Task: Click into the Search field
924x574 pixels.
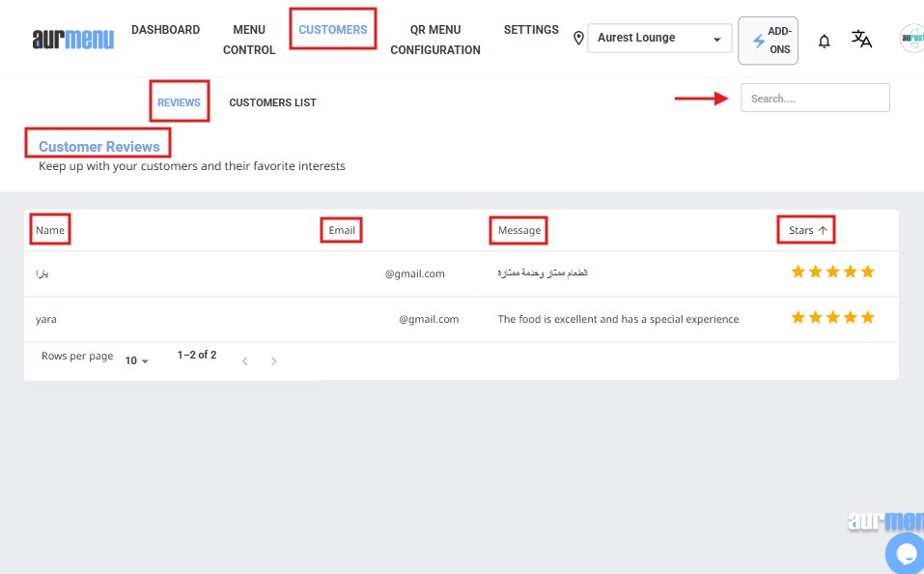Action: [815, 99]
